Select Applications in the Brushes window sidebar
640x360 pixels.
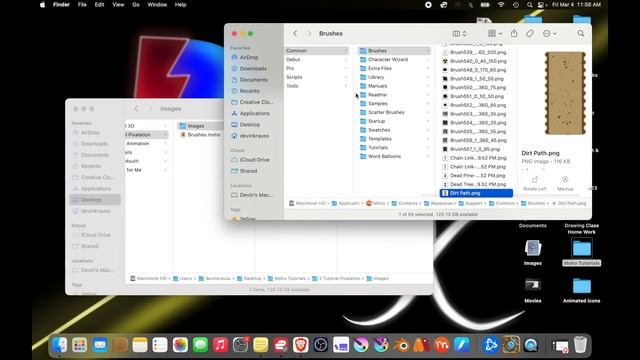click(x=255, y=113)
